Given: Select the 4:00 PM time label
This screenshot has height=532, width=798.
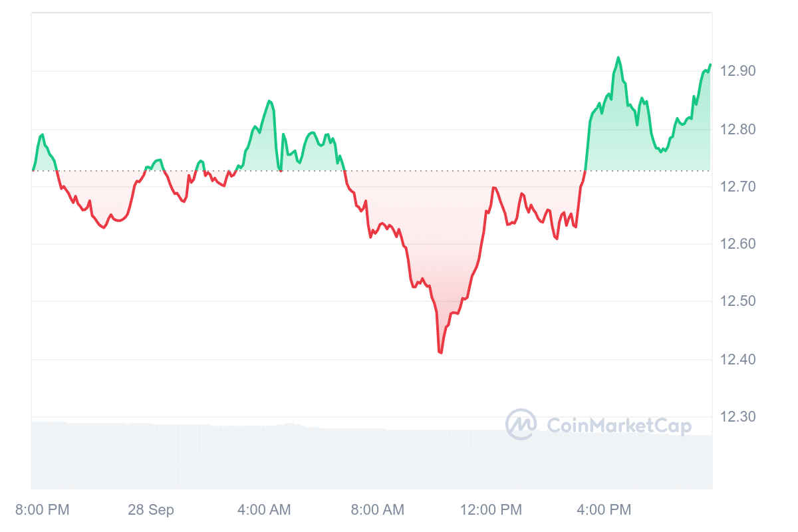Looking at the screenshot, I should coord(604,510).
